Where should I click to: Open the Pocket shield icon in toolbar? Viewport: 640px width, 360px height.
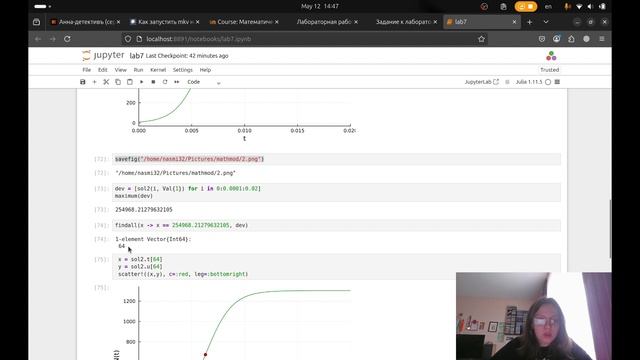542,39
